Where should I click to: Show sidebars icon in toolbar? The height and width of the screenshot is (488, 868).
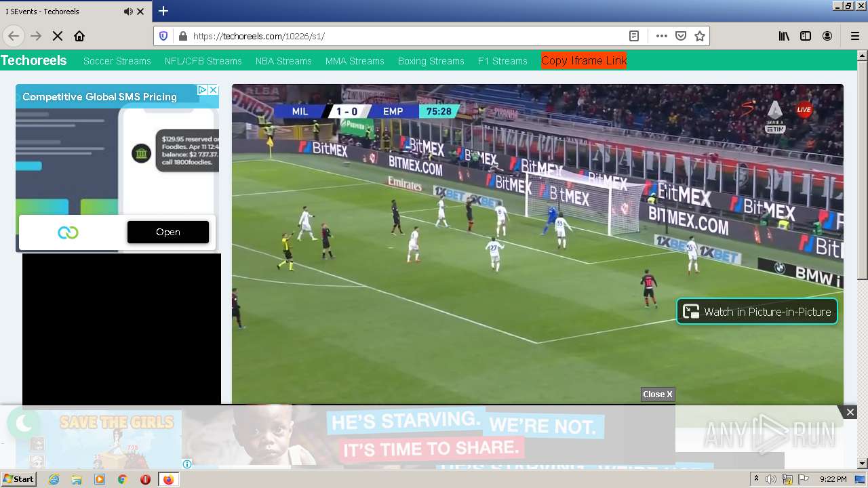click(x=806, y=36)
